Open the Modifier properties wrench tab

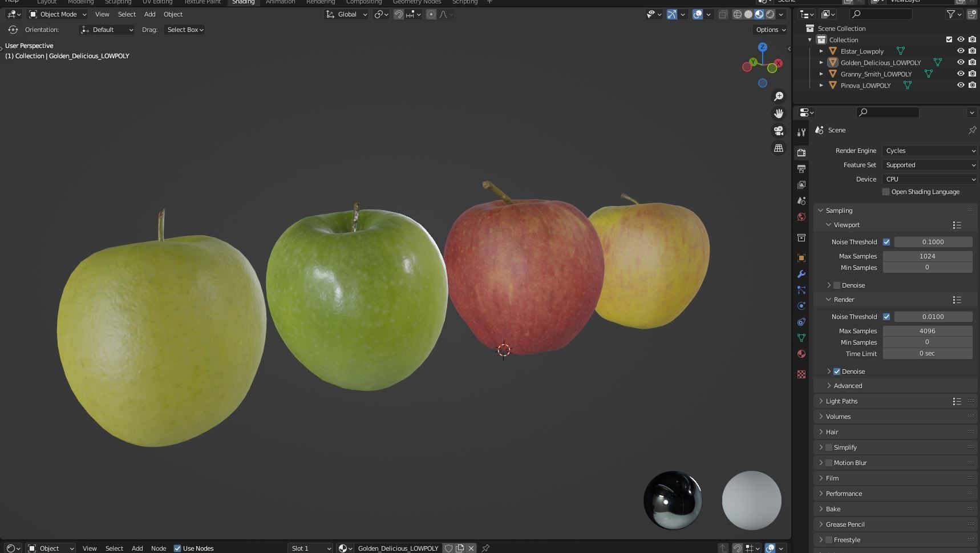(x=801, y=273)
